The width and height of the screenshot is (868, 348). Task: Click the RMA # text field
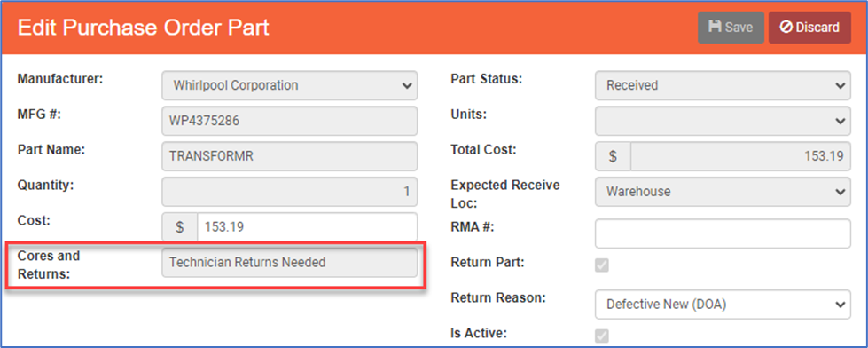click(723, 233)
